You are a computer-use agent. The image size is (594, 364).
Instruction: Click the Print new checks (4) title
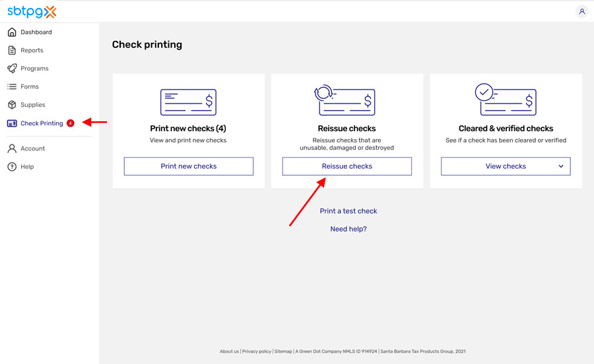coord(188,129)
